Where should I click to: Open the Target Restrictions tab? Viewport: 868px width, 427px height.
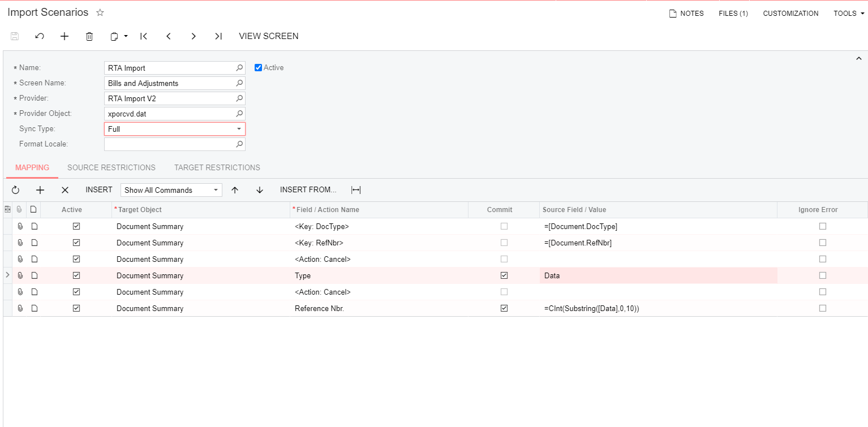tap(217, 167)
